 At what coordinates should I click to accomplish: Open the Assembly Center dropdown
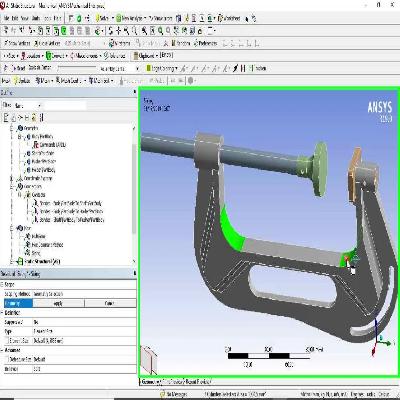click(x=119, y=68)
